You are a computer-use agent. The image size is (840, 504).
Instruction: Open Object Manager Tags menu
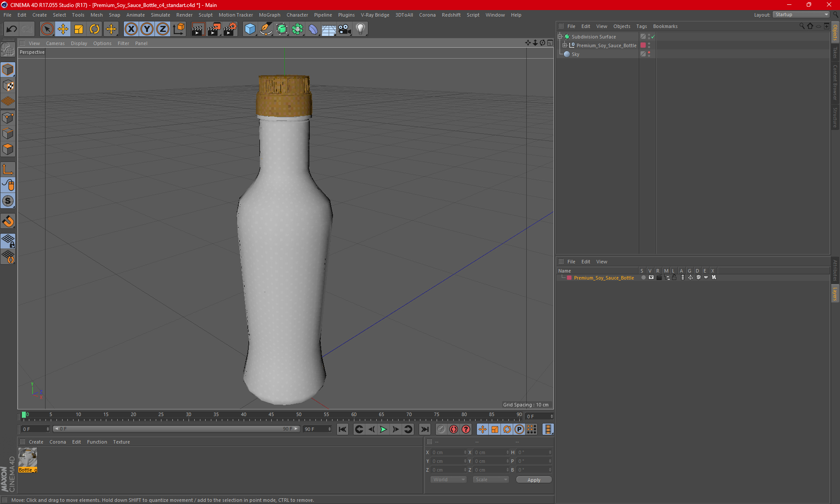(x=641, y=26)
